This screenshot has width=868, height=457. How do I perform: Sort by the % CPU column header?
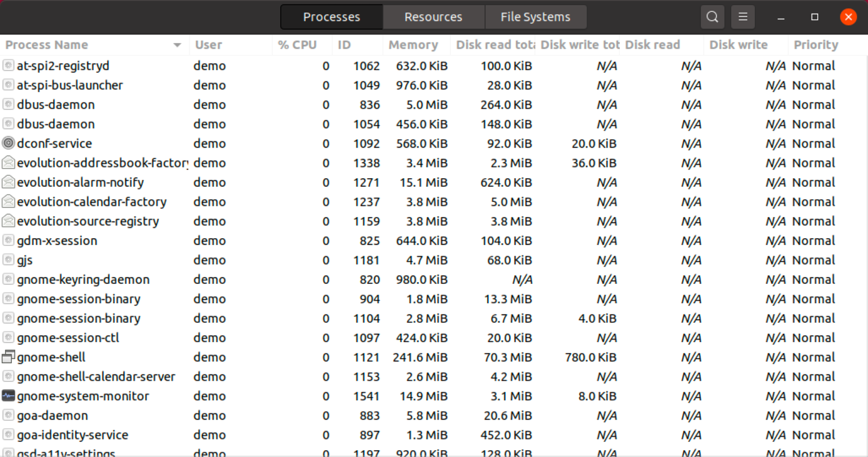302,45
